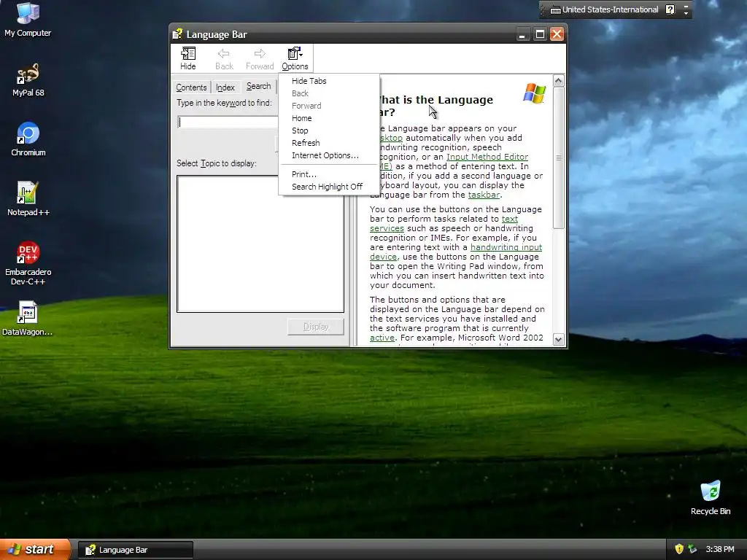Screen dimensions: 747x560
Task: Select the Chromium desktop icon
Action: click(x=28, y=139)
